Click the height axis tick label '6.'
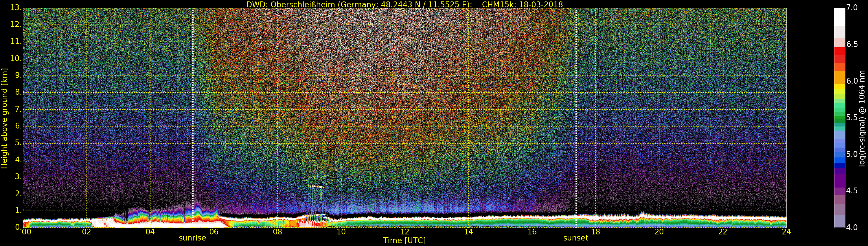This screenshot has height=246, width=868. pyautogui.click(x=18, y=126)
